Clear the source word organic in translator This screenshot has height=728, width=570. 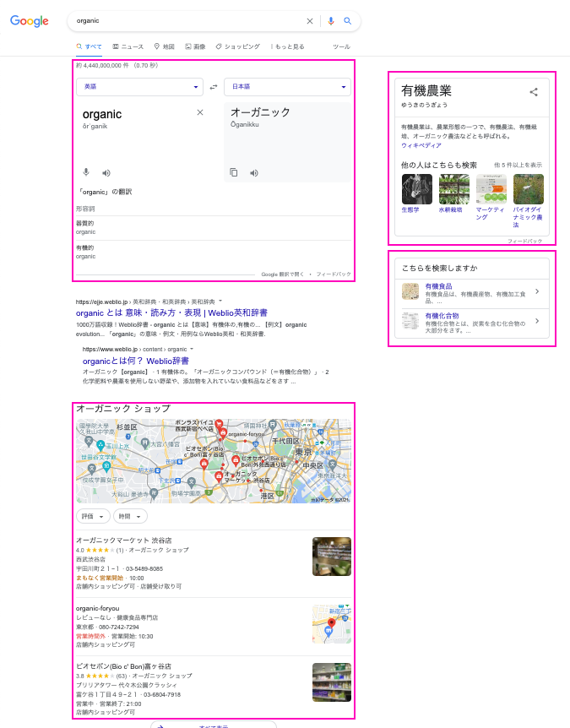coord(200,112)
